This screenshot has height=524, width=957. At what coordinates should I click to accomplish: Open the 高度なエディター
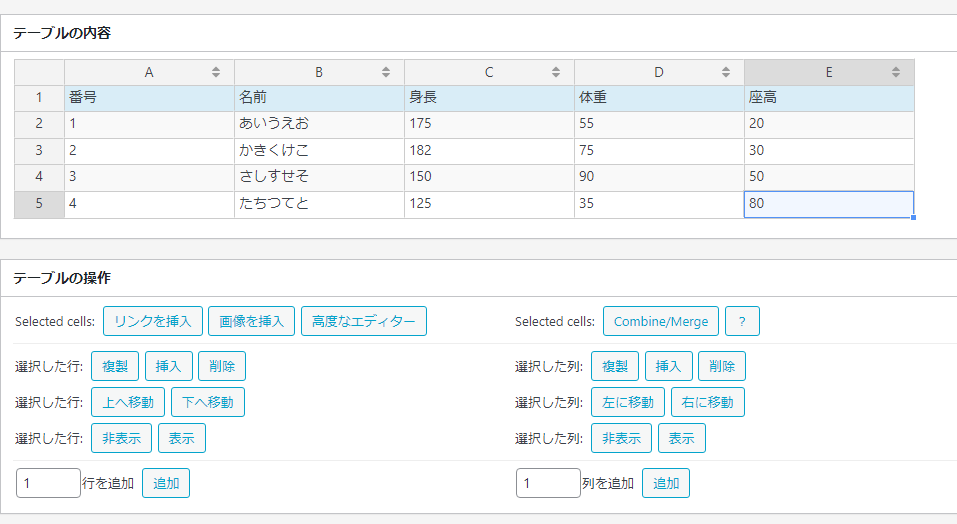coord(363,321)
